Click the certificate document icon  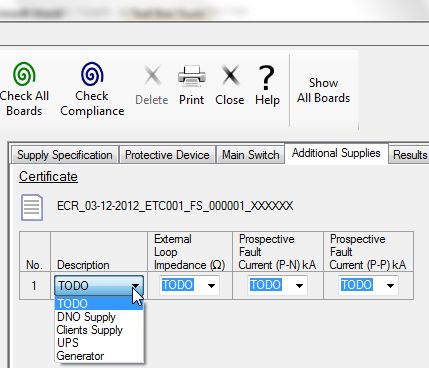[x=32, y=207]
